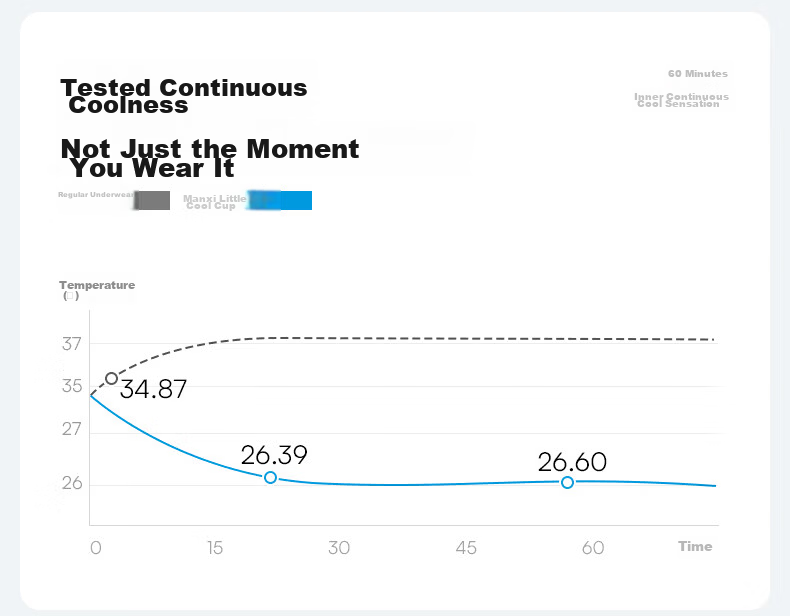Click the 35 value on temperature axis
The height and width of the screenshot is (616, 790).
[72, 386]
